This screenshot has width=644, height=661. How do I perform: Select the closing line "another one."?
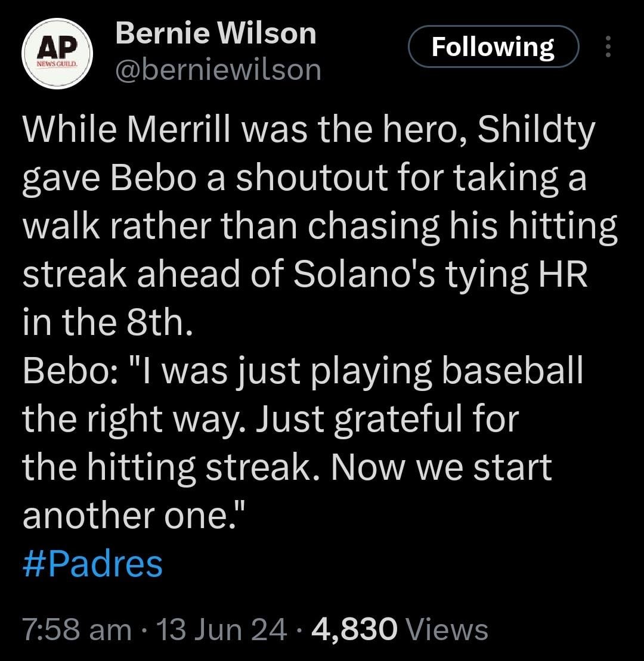pos(134,516)
